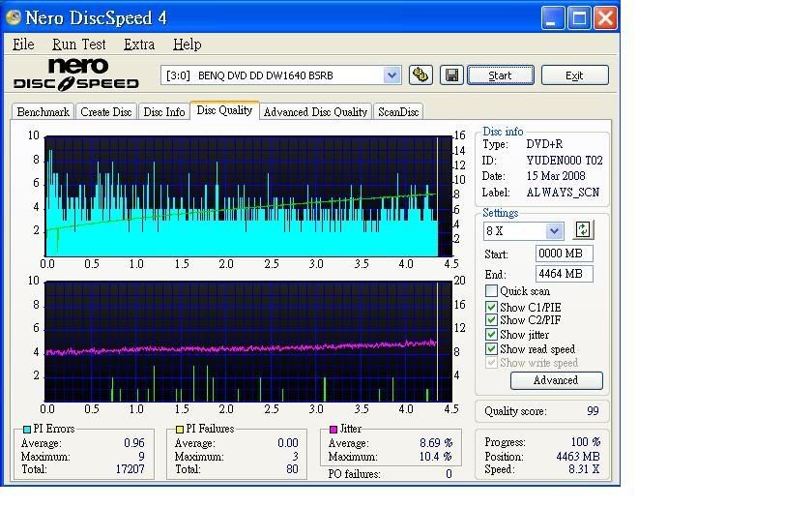Enable the Quick scan checkbox
The image size is (812, 508).
tap(491, 291)
